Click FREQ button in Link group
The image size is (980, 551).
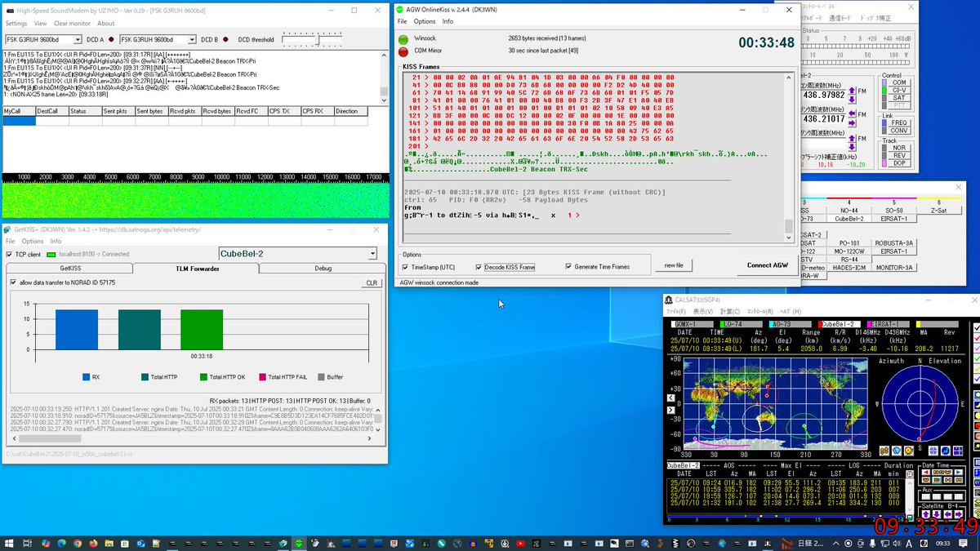click(x=899, y=122)
